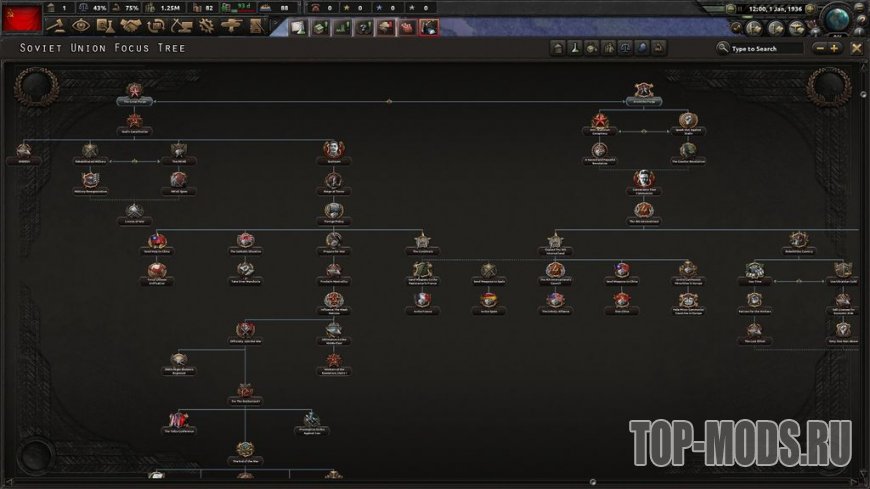Zoom out focus tree with minus button
The image size is (870, 489).
coord(820,48)
